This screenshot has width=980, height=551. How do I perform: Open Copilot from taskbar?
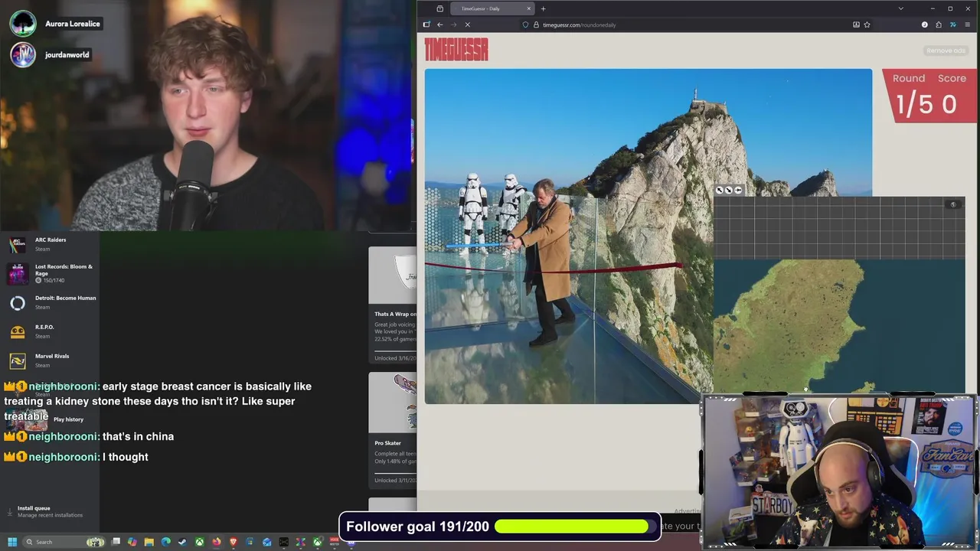coord(132,542)
